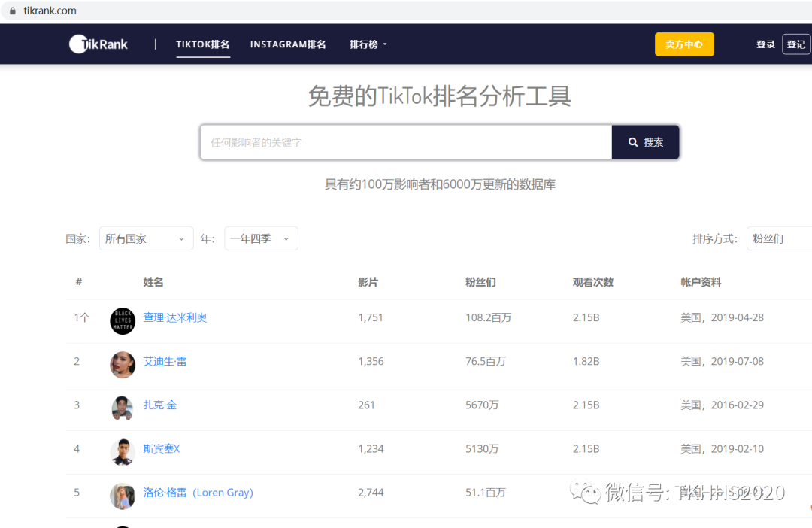Image resolution: width=812 pixels, height=528 pixels.
Task: Click the yellow 卖方中心 button
Action: [684, 44]
